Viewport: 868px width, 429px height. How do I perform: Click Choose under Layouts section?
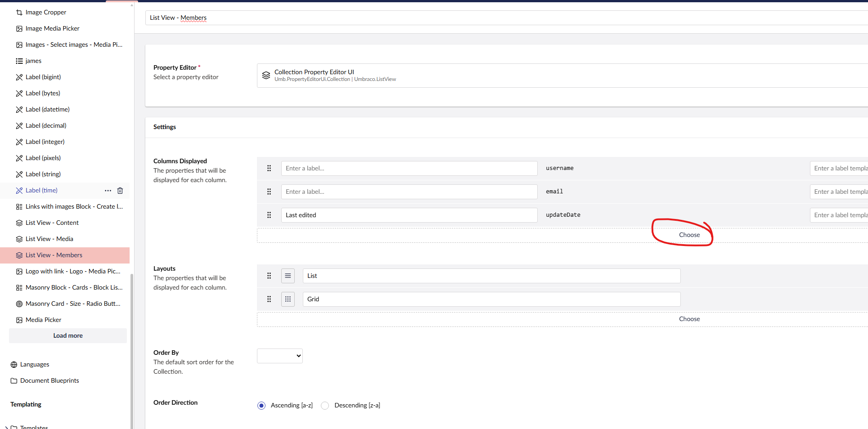[689, 319]
